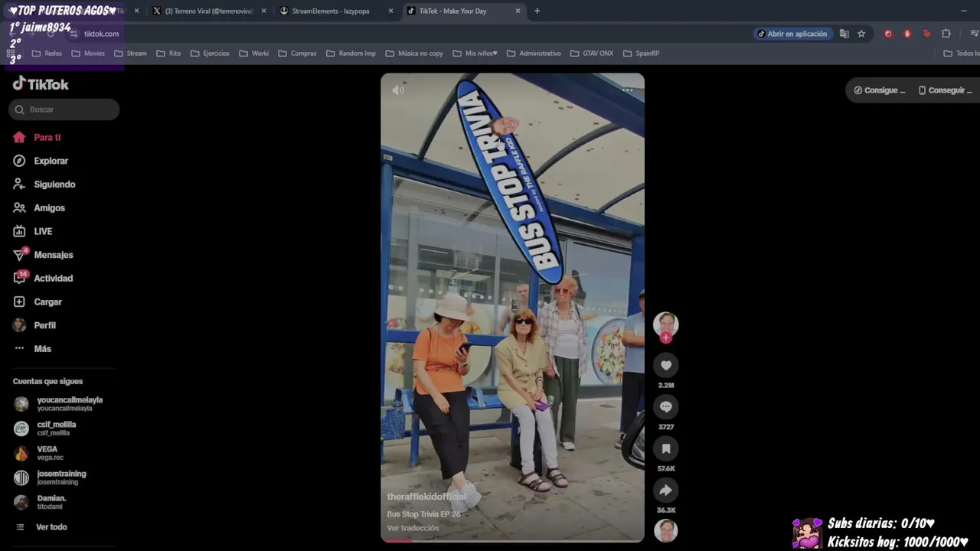
Task: Click the red circular extension icon left of the hand
Action: pyautogui.click(x=888, y=34)
